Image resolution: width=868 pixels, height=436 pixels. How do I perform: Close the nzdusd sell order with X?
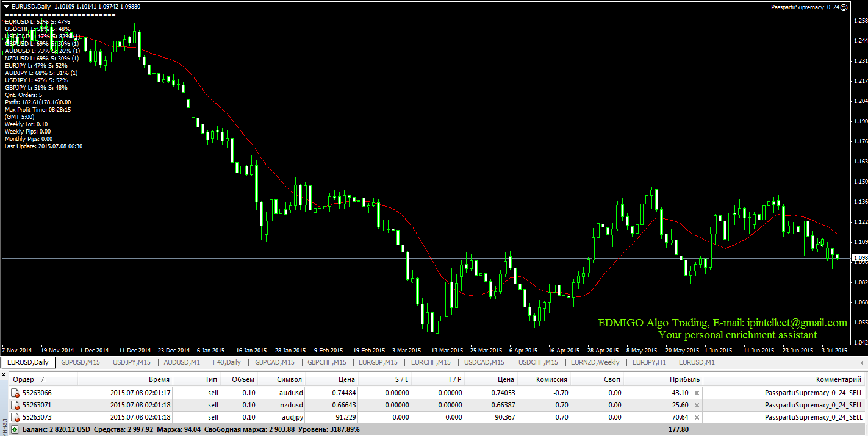tap(697, 405)
